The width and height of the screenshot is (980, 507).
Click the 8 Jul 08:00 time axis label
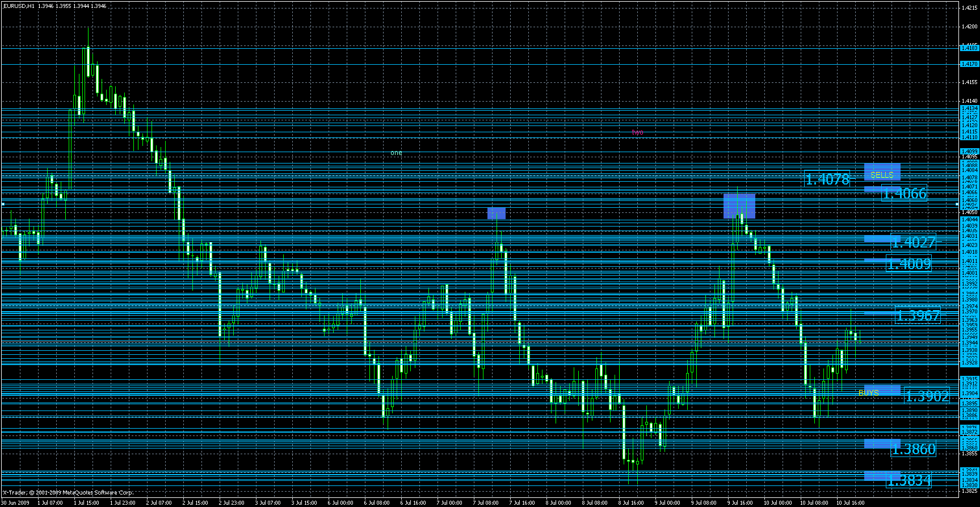pos(595,502)
